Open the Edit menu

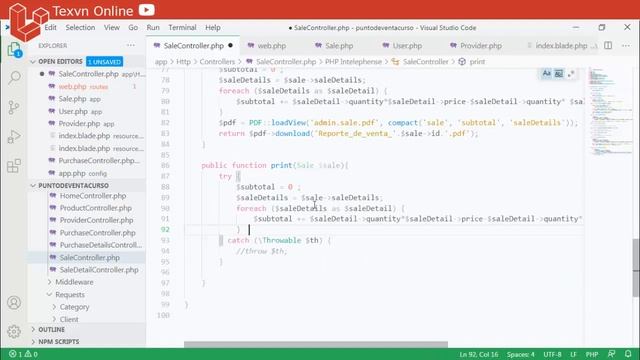(x=51, y=27)
